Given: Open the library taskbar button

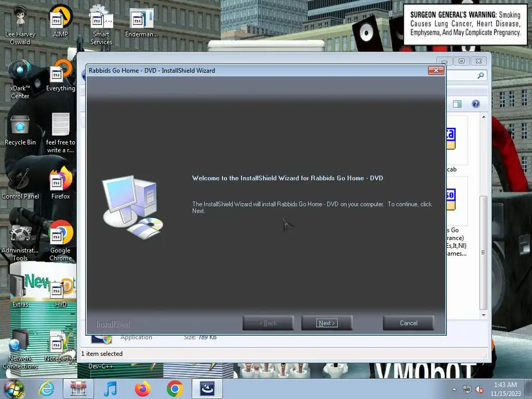Looking at the screenshot, I should click(78, 389).
